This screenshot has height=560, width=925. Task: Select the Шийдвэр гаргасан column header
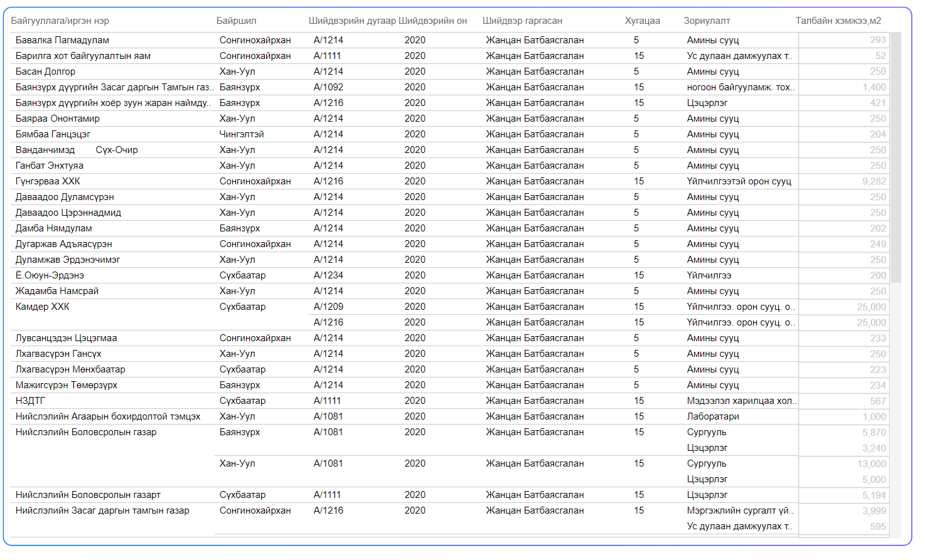click(x=522, y=21)
